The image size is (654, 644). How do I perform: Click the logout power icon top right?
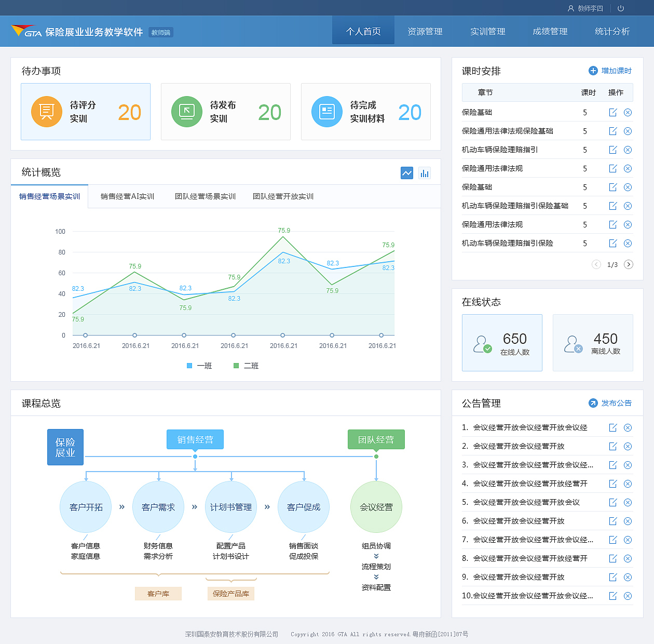621,8
